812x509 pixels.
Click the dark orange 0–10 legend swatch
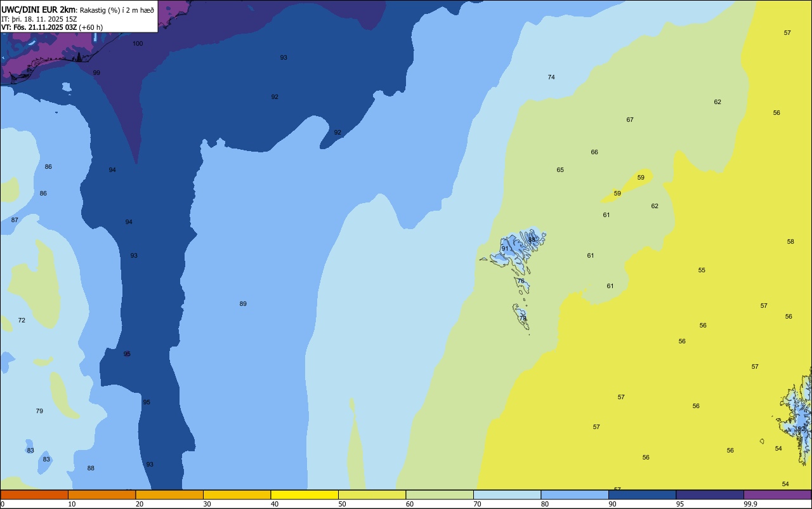(x=34, y=494)
